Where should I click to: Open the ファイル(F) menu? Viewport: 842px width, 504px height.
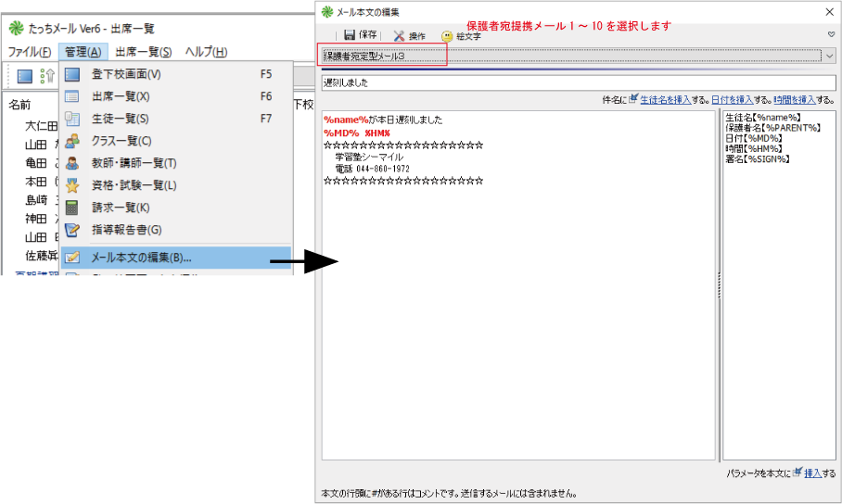coord(30,52)
